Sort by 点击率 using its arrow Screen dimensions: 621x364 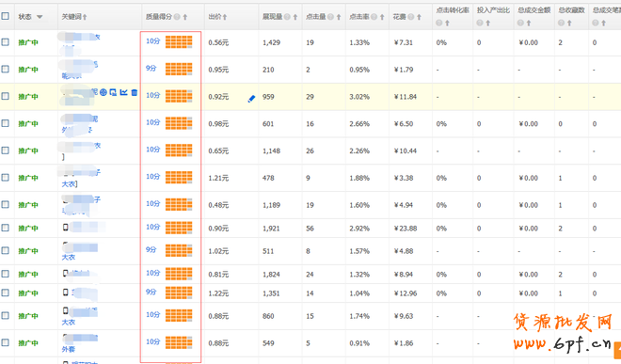[x=382, y=17]
